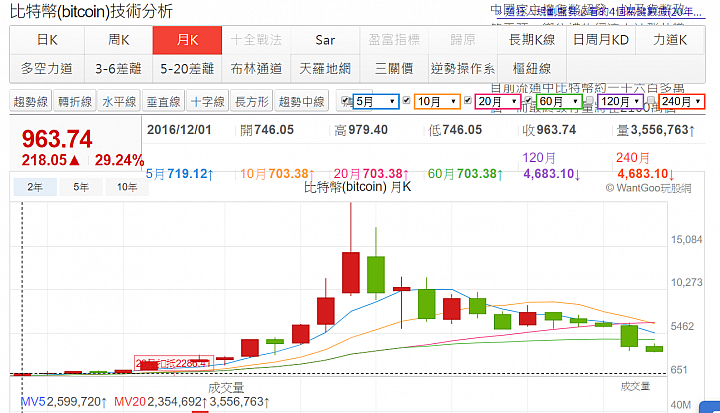Viewport: 720px width, 413px height.
Task: Click the 10月 703.38 moving average value
Action: [x=277, y=174]
